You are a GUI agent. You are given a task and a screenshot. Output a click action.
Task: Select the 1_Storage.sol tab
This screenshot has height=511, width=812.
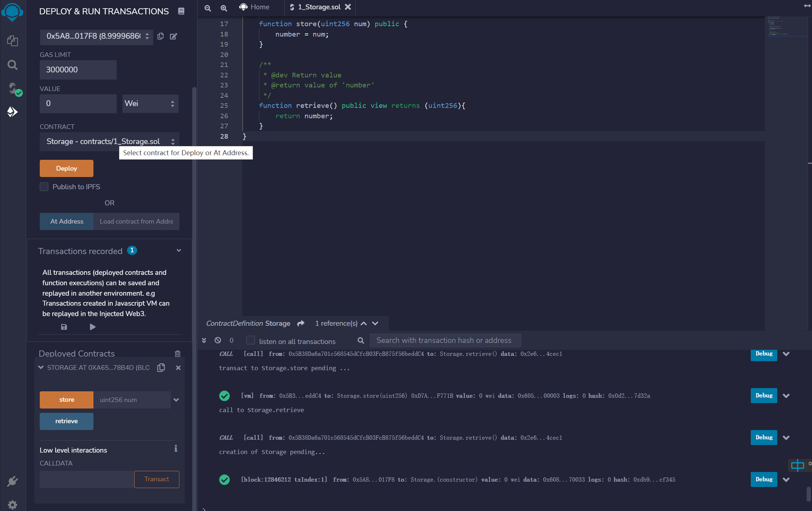pyautogui.click(x=319, y=7)
